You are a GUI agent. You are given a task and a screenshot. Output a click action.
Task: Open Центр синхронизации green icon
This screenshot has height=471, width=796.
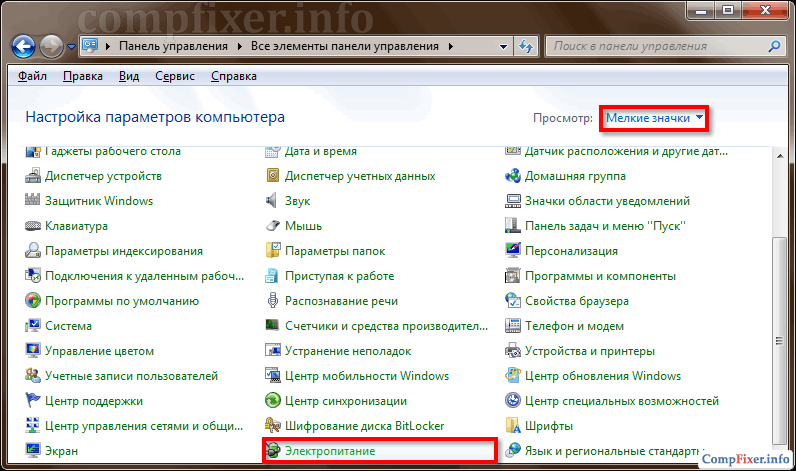click(273, 400)
